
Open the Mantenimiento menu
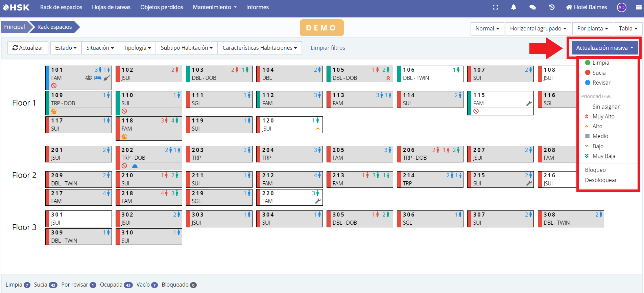click(214, 7)
